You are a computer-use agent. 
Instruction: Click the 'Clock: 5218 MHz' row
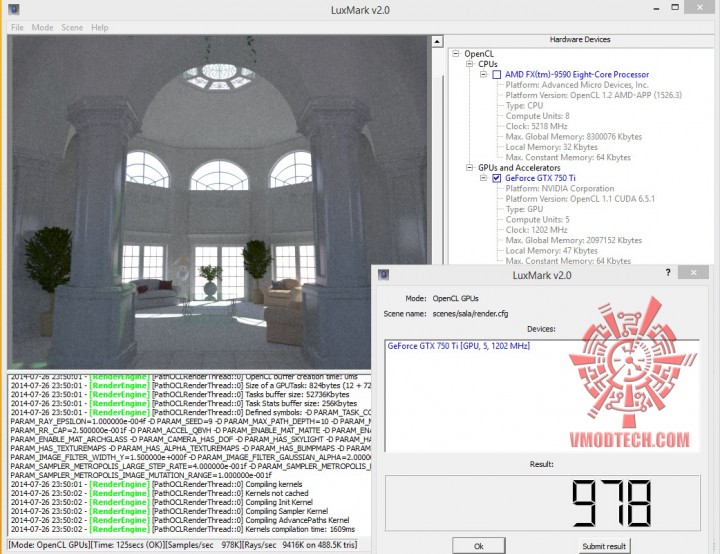(x=536, y=126)
